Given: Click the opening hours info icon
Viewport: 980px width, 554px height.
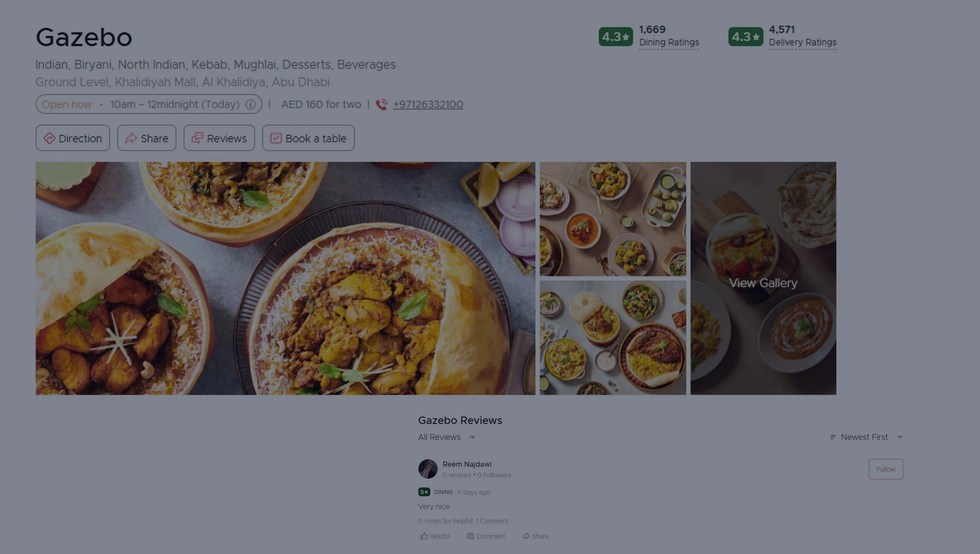Looking at the screenshot, I should point(250,104).
